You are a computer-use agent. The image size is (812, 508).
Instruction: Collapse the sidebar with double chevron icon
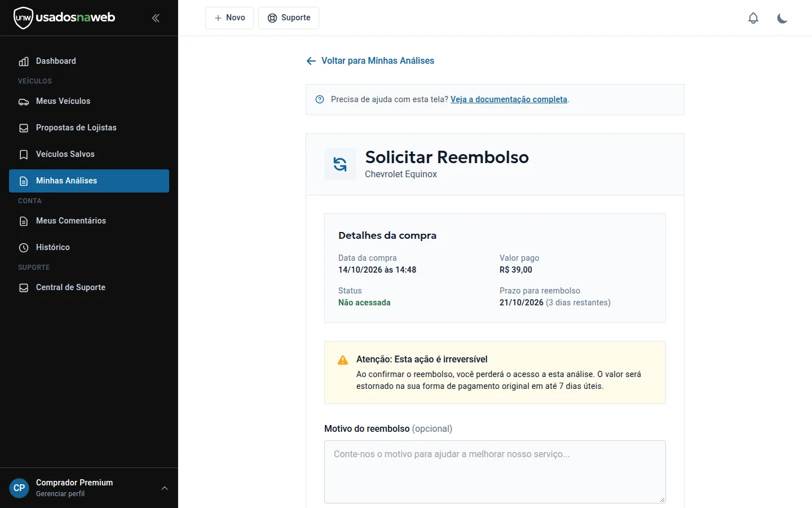156,18
